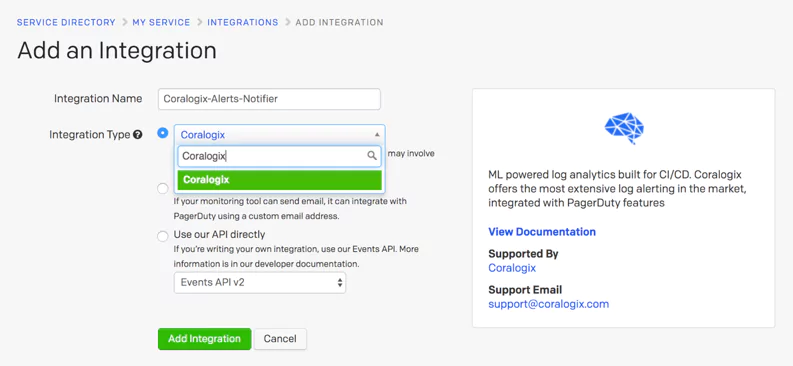Click the Add Integration button
This screenshot has width=793, height=366.
pyautogui.click(x=204, y=339)
